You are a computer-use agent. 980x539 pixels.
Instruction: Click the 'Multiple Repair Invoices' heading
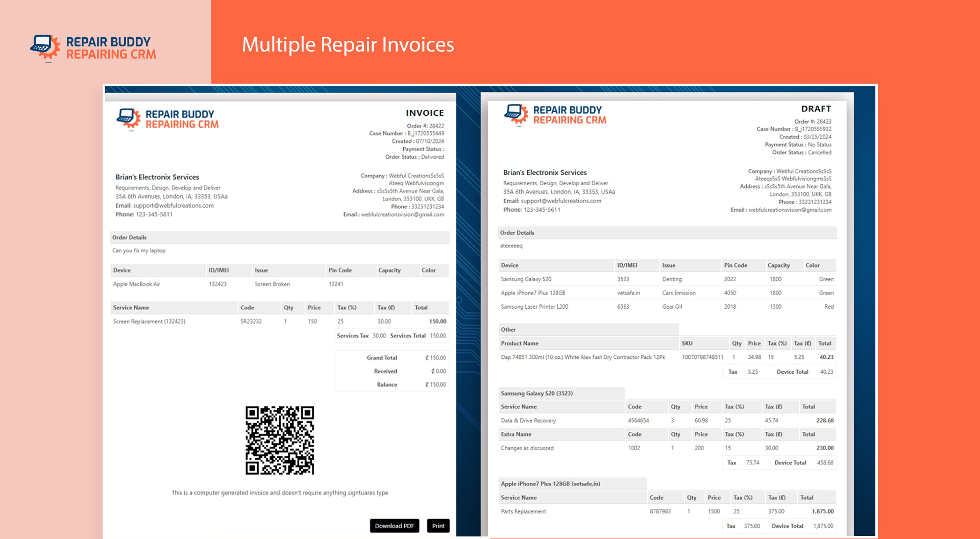[x=348, y=45]
